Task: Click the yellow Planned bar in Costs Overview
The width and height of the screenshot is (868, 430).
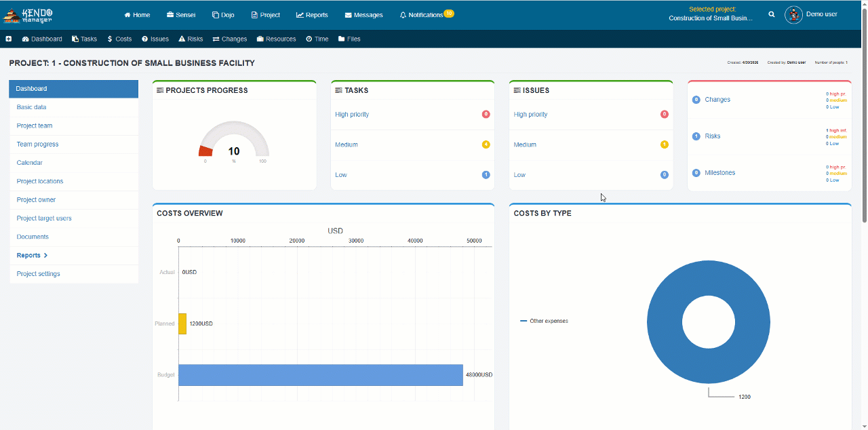Action: pos(182,324)
